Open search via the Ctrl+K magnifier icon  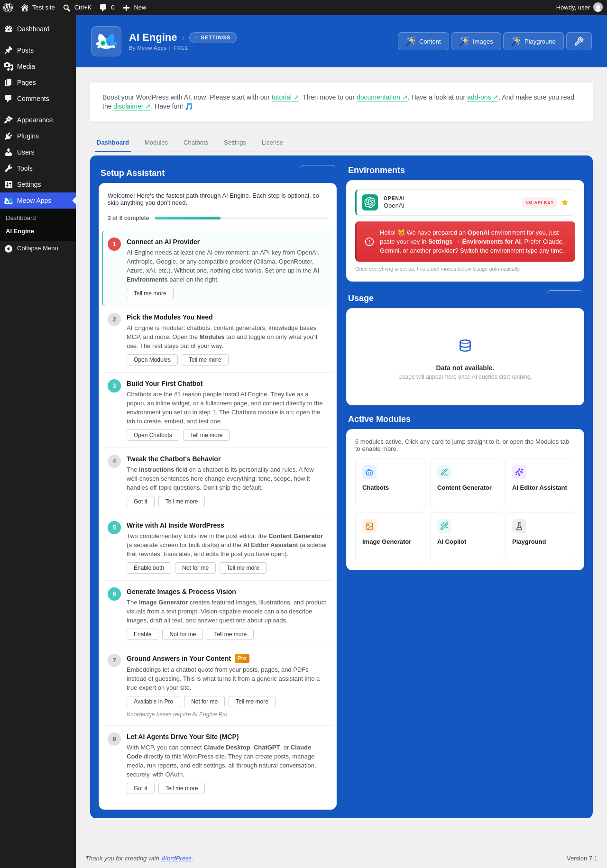click(67, 8)
